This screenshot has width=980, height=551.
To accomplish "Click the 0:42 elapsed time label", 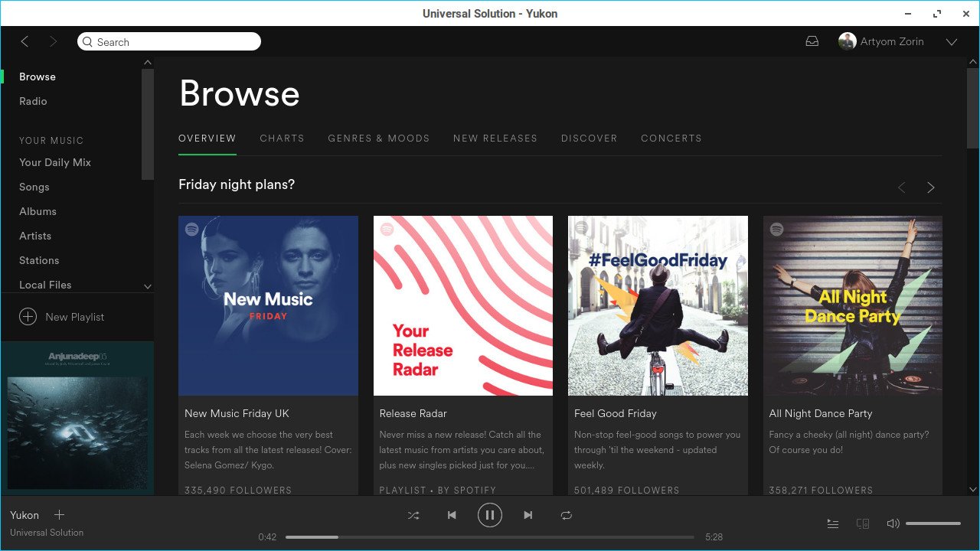I will click(x=267, y=537).
